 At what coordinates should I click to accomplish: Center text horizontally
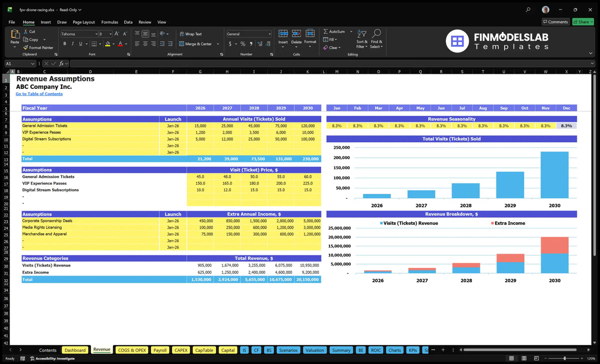[145, 44]
